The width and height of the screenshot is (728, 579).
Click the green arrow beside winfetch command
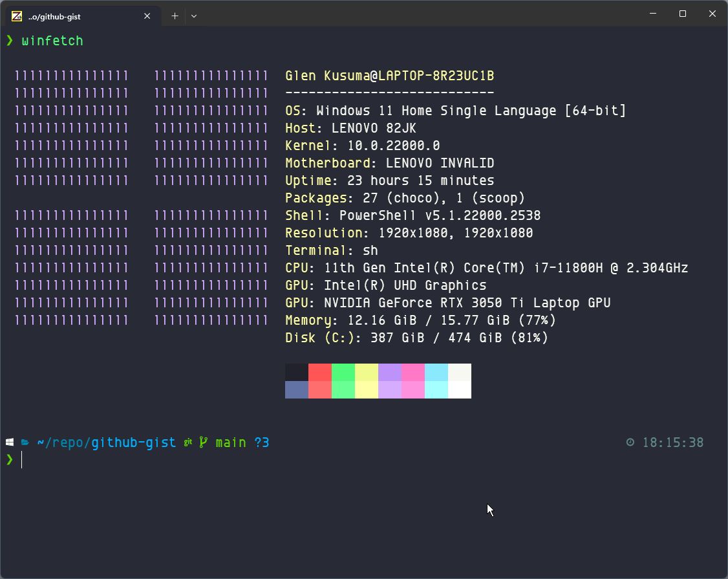[10, 40]
